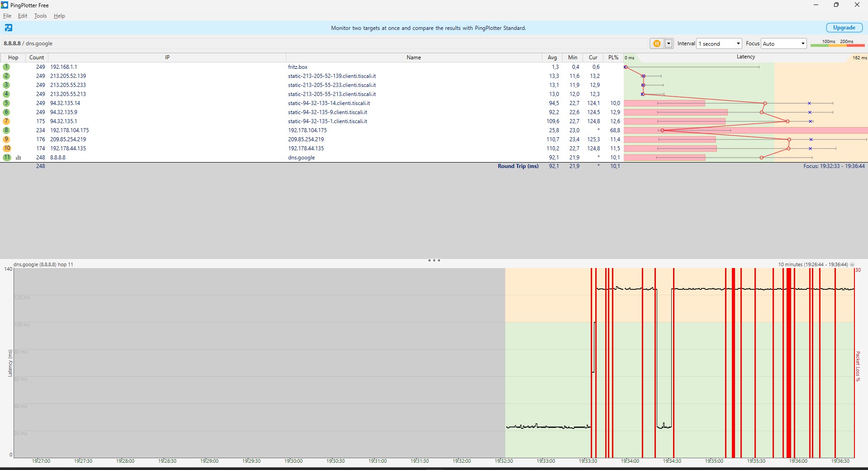Viewport: 868px width, 470px height.
Task: Open the File menu
Action: click(x=7, y=16)
